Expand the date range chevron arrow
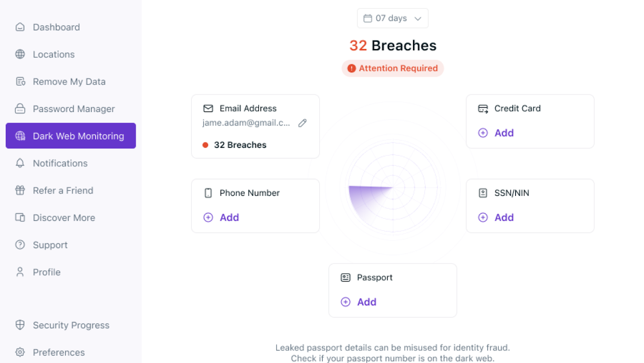 coord(418,19)
